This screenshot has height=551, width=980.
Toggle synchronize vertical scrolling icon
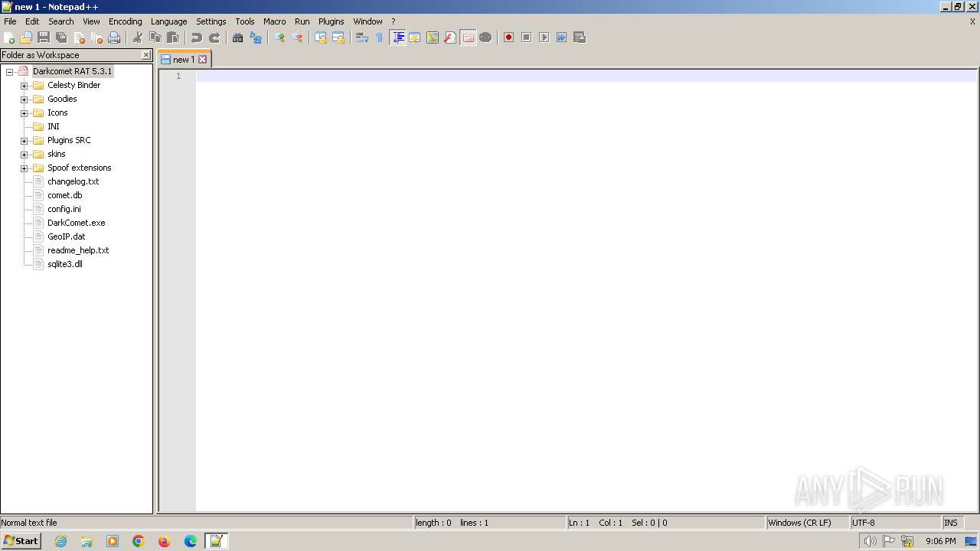[x=321, y=37]
